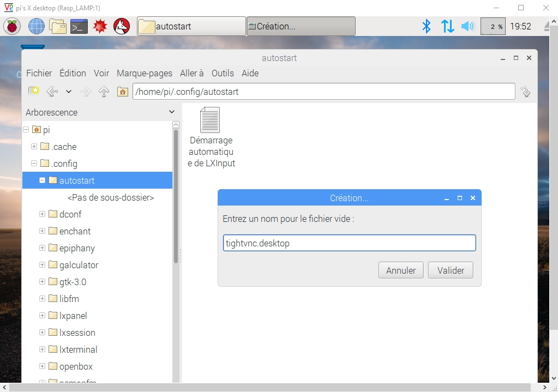Select the openbox folder in tree
Screen dimensions: 558x392
[x=70, y=366]
